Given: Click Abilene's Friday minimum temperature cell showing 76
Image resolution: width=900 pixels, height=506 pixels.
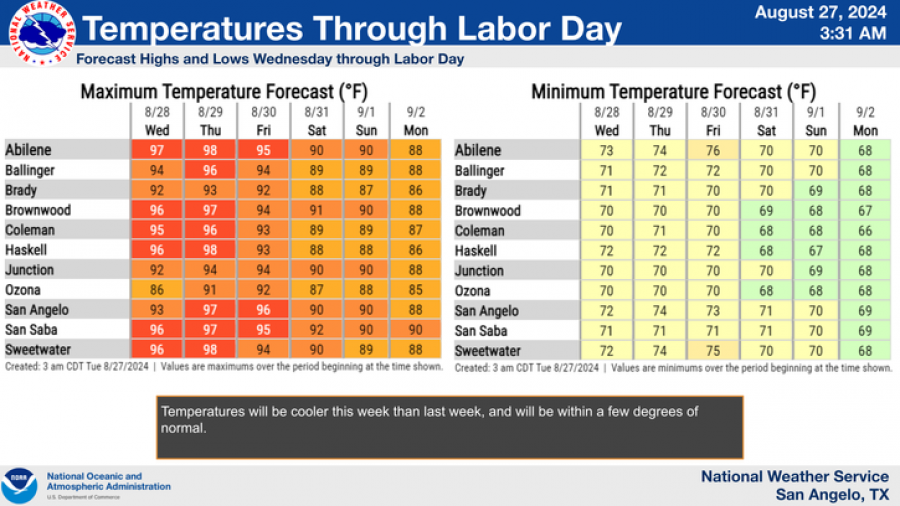Looking at the screenshot, I should [x=713, y=150].
